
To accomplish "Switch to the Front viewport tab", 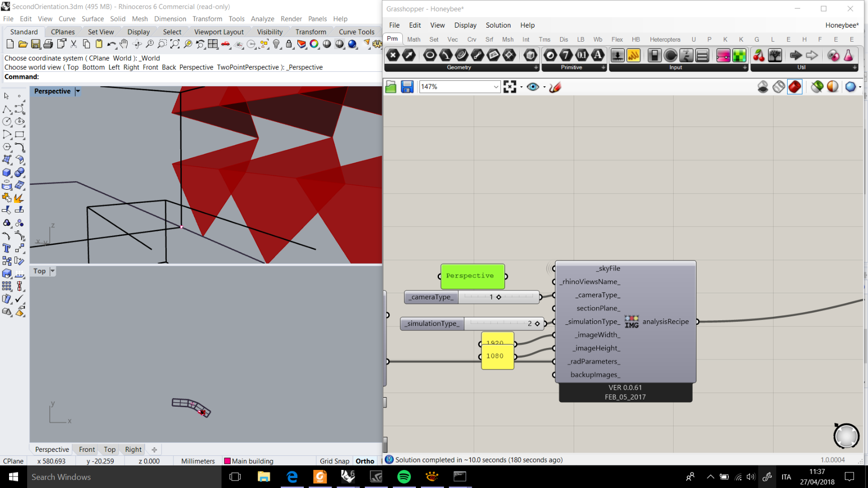I will tap(87, 449).
